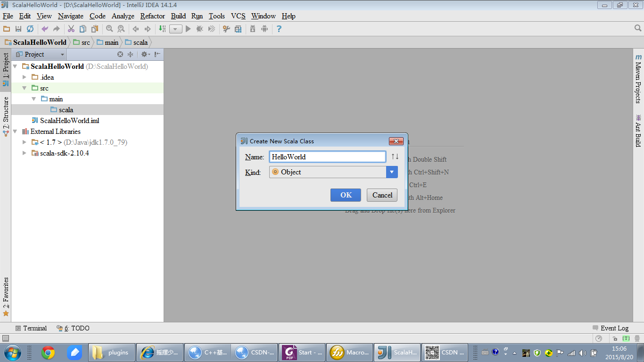Click the Paste clipboard icon
This screenshot has height=362, width=644.
tap(95, 29)
